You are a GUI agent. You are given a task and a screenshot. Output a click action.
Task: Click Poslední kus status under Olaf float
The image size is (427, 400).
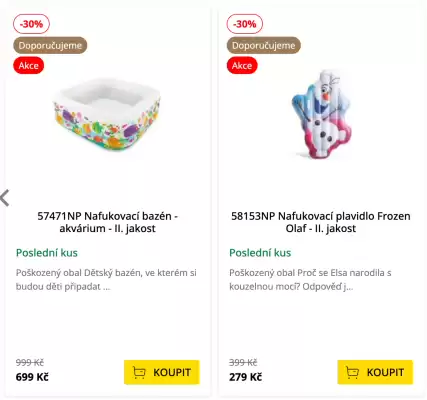[x=260, y=253]
